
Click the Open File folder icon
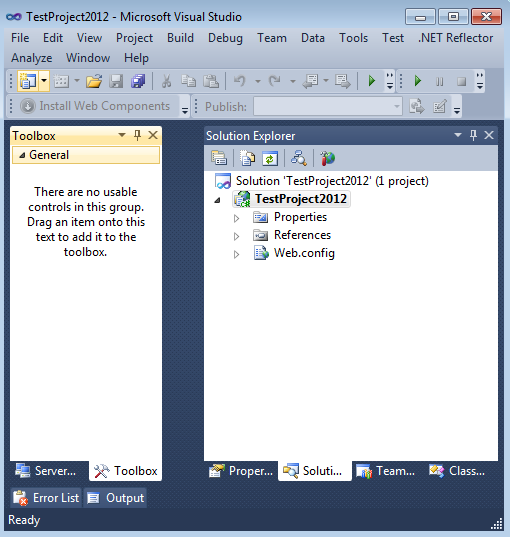pyautogui.click(x=94, y=81)
